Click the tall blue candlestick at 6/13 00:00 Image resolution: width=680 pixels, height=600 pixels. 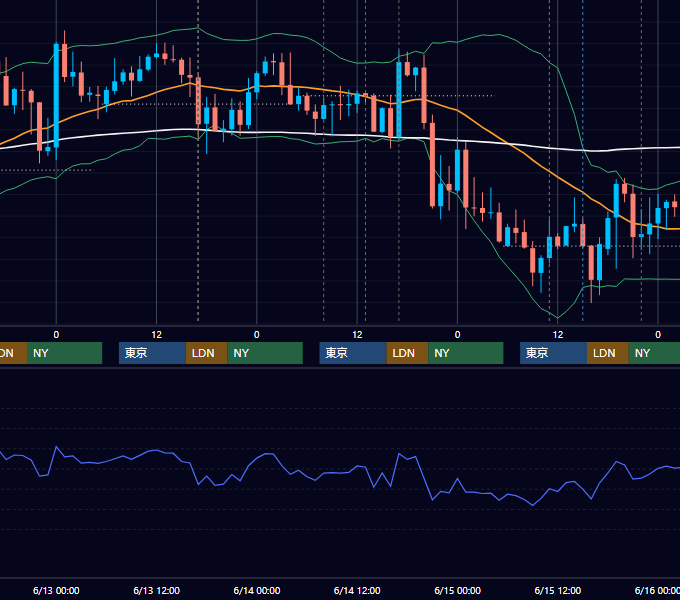pyautogui.click(x=56, y=95)
